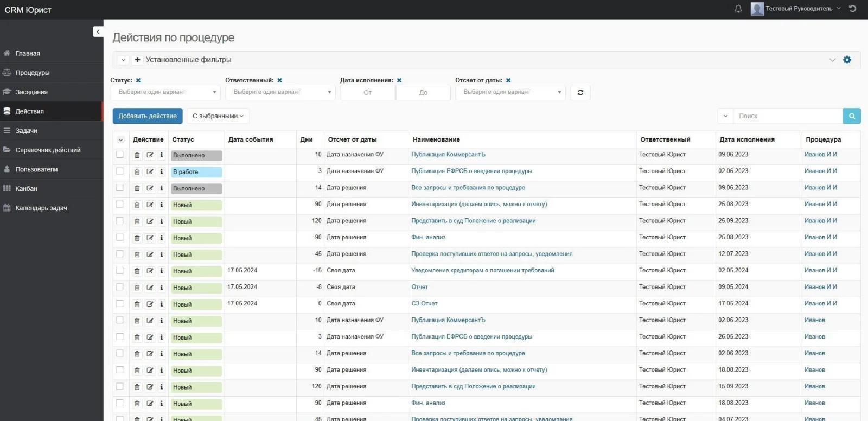Clear the Статус filter with the x

click(x=138, y=80)
